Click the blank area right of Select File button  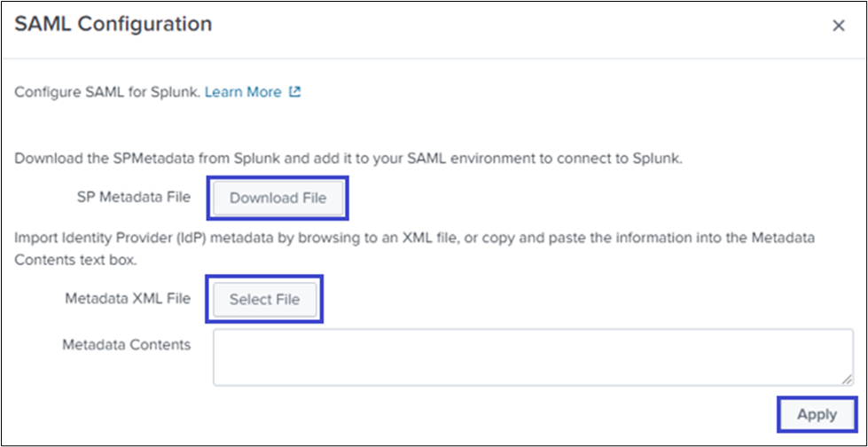[576, 299]
